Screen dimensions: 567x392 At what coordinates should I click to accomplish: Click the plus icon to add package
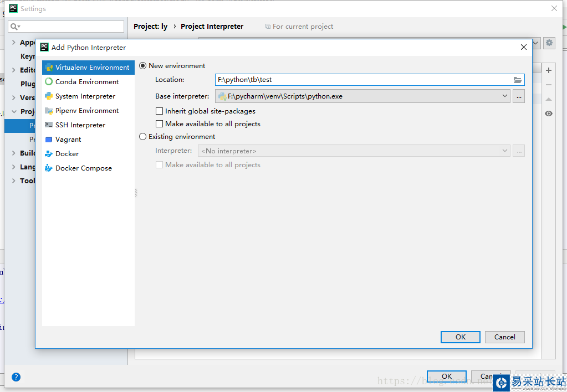point(549,70)
